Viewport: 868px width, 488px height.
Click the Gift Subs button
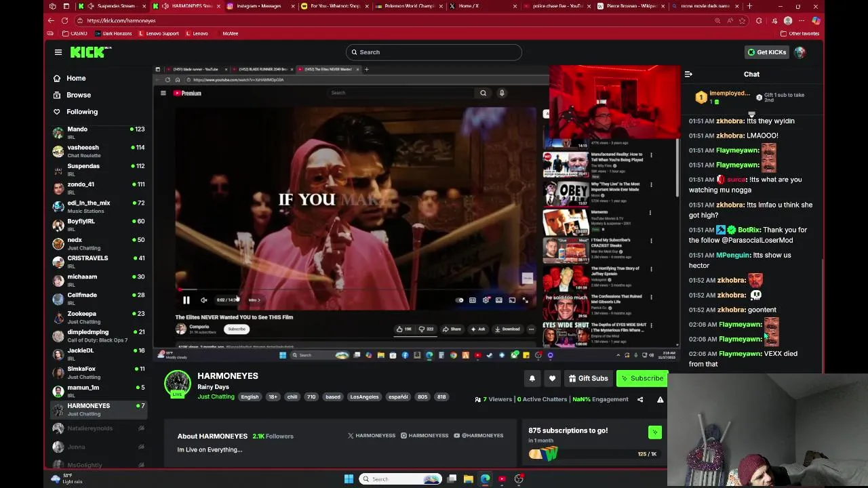click(588, 378)
